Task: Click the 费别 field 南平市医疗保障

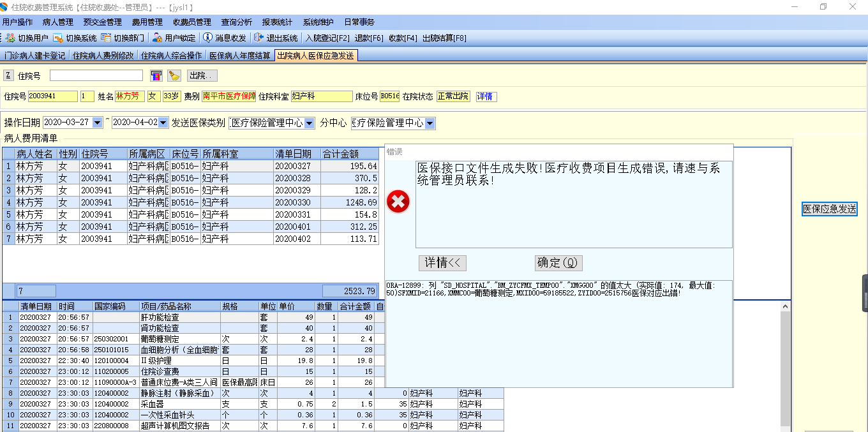Action: [229, 96]
